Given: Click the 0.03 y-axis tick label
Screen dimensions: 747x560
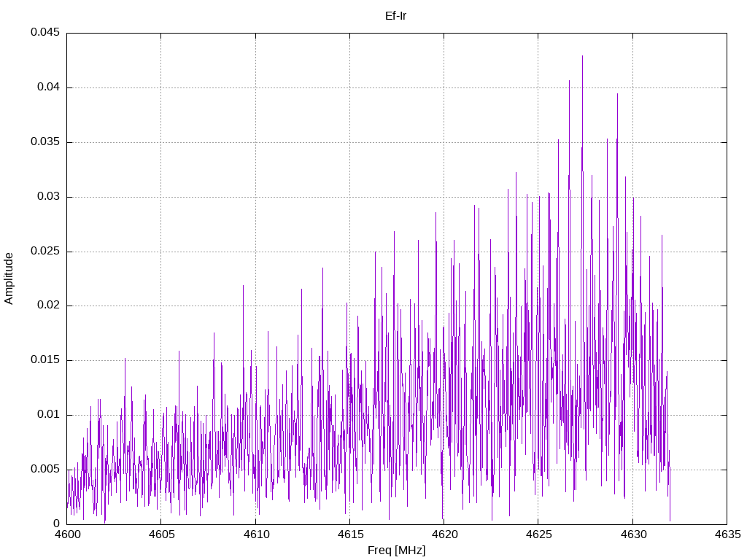Looking at the screenshot, I should (49, 197).
